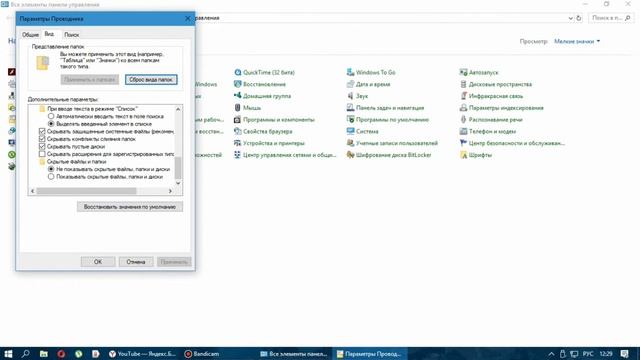The height and width of the screenshot is (360, 640).
Task: Open the Устройства и принтеры icon
Action: (x=238, y=143)
